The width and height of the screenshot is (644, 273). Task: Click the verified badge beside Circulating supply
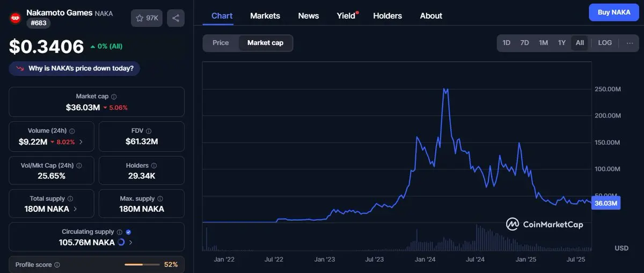(128, 232)
